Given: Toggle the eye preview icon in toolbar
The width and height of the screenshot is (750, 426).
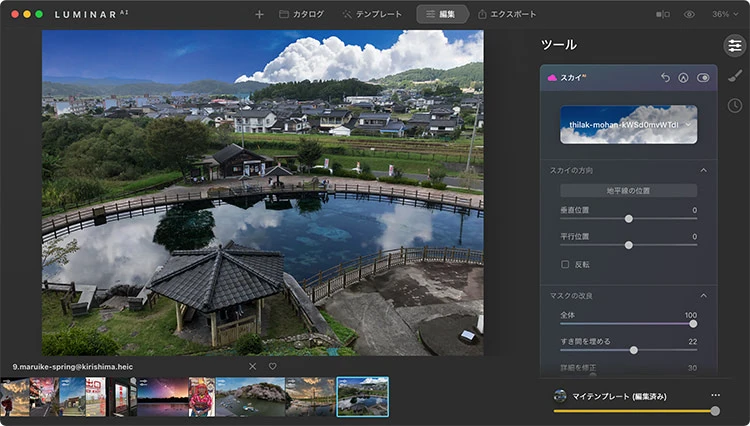Looking at the screenshot, I should (x=689, y=15).
